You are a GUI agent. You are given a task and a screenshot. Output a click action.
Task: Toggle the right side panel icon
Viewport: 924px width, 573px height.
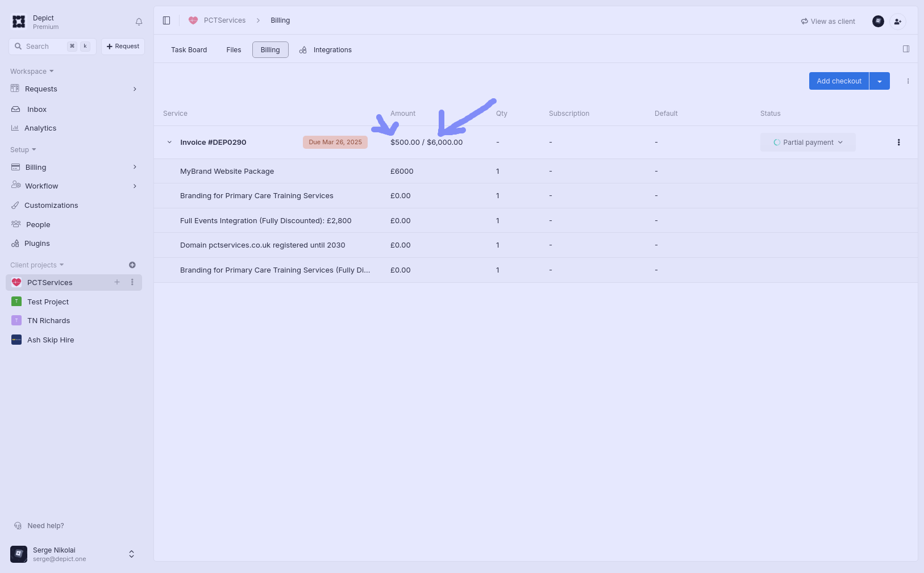pyautogui.click(x=906, y=49)
